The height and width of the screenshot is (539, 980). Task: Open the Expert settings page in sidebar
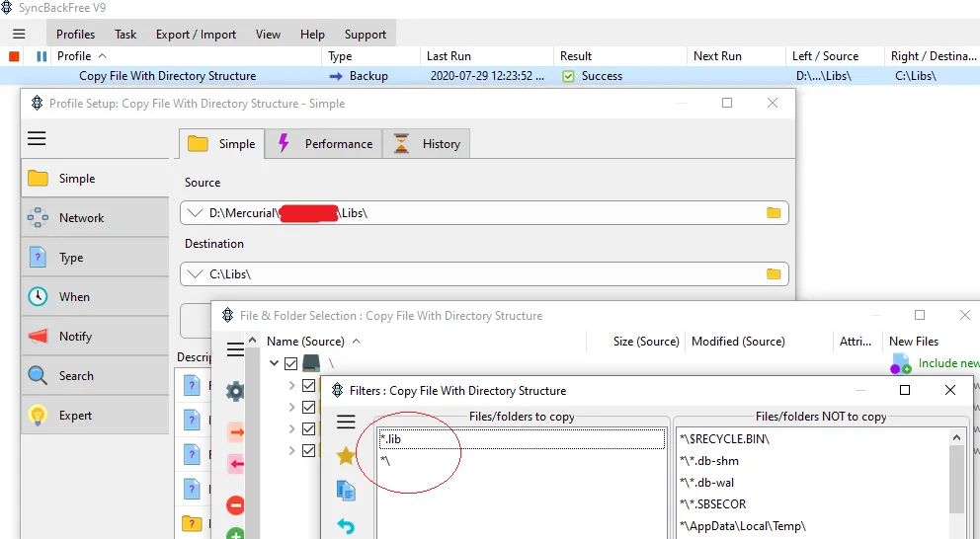pos(95,416)
